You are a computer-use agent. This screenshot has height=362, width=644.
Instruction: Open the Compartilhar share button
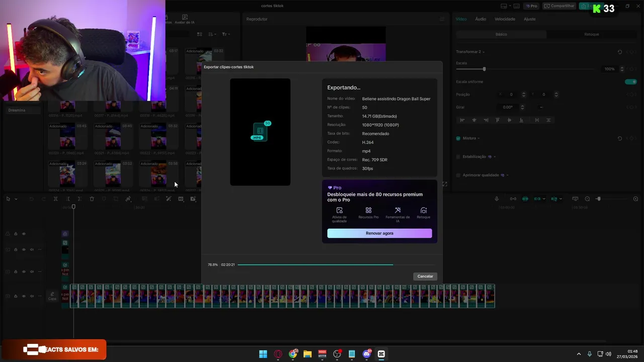coord(559,6)
